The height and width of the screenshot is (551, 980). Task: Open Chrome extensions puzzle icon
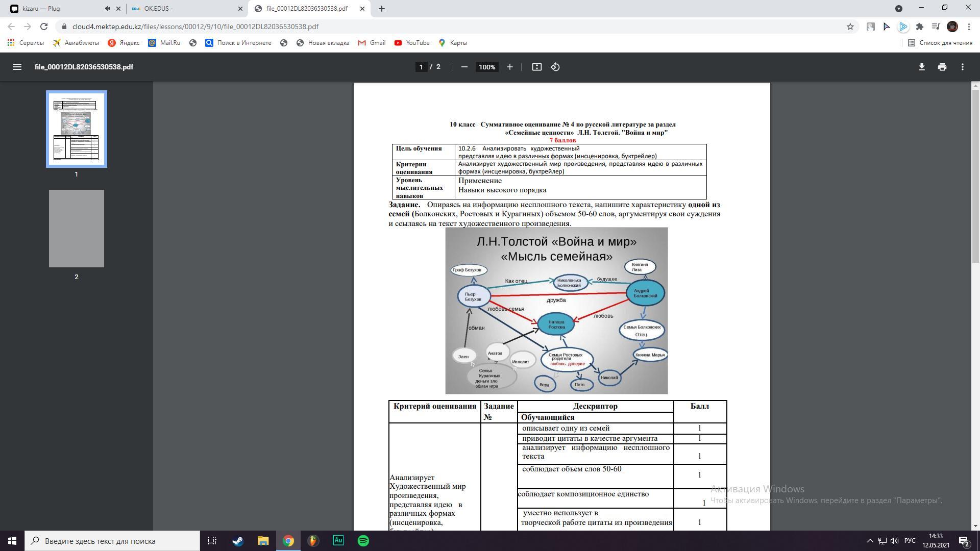click(919, 27)
